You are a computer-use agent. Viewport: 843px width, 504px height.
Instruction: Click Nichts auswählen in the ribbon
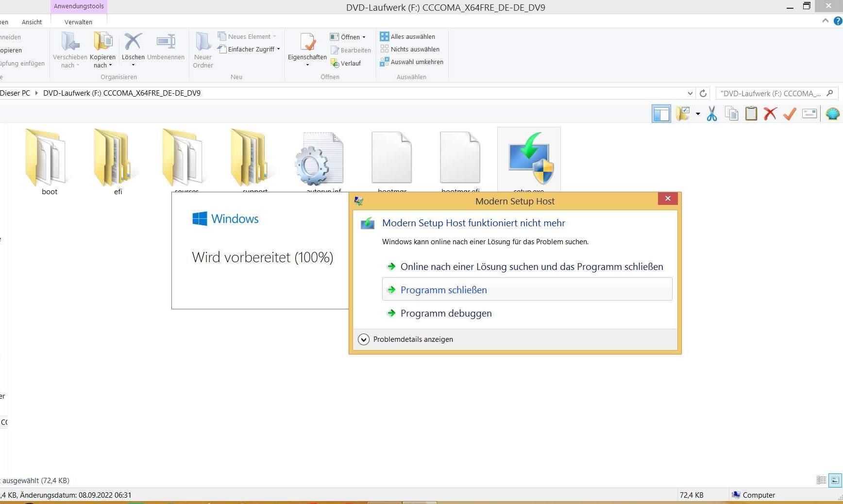pyautogui.click(x=410, y=49)
